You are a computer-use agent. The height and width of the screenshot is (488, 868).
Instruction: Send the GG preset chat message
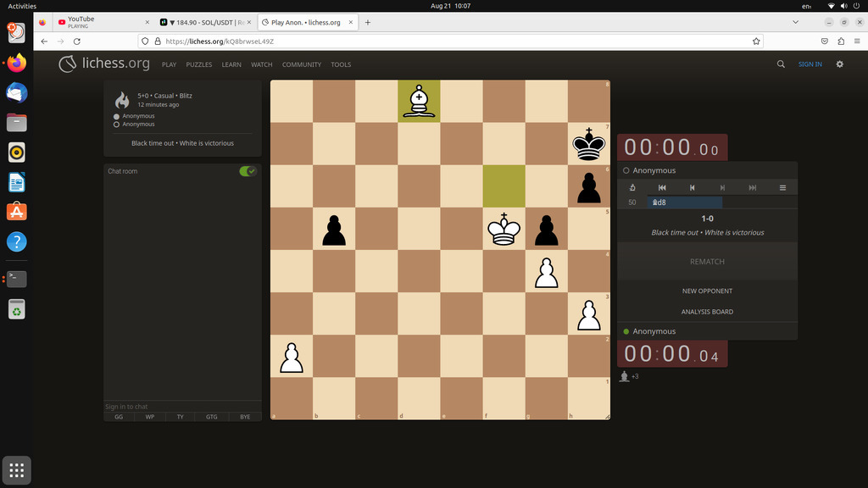click(119, 417)
